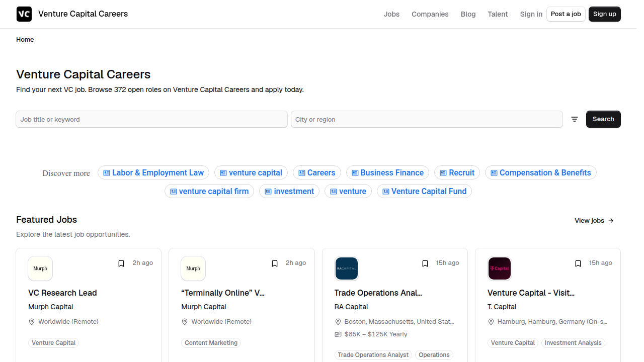Open the Jobs nav item
The height and width of the screenshot is (362, 644).
[x=391, y=14]
